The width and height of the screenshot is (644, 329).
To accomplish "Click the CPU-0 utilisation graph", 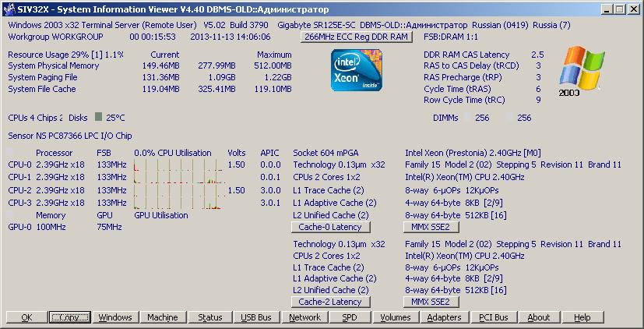I will [179, 165].
